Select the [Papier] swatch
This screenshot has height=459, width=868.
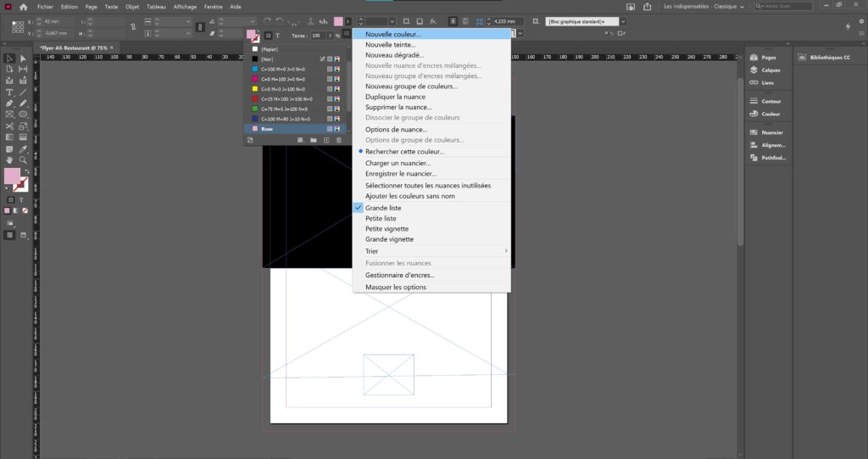click(295, 48)
